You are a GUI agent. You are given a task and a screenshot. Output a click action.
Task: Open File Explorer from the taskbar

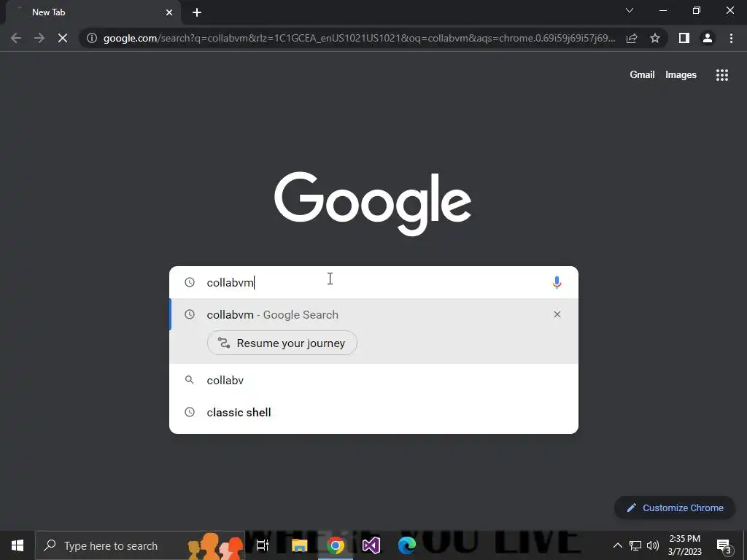coord(299,545)
